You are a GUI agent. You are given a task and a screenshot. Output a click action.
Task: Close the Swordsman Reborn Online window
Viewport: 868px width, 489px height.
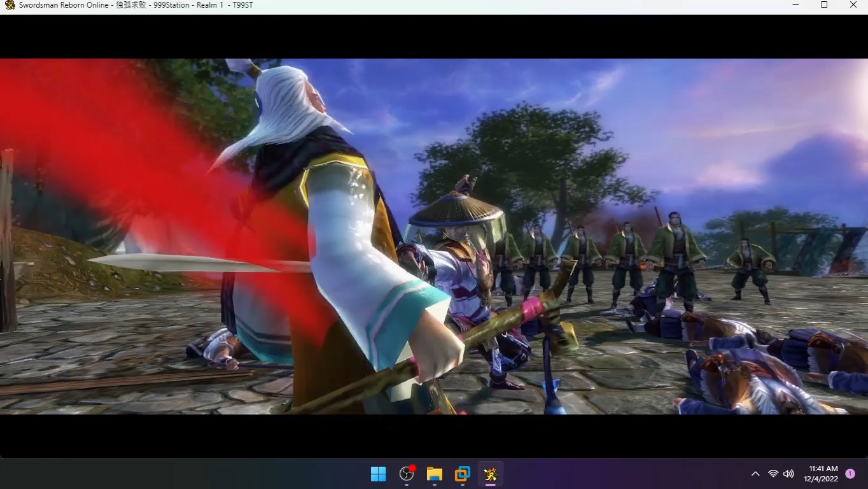[x=853, y=5]
